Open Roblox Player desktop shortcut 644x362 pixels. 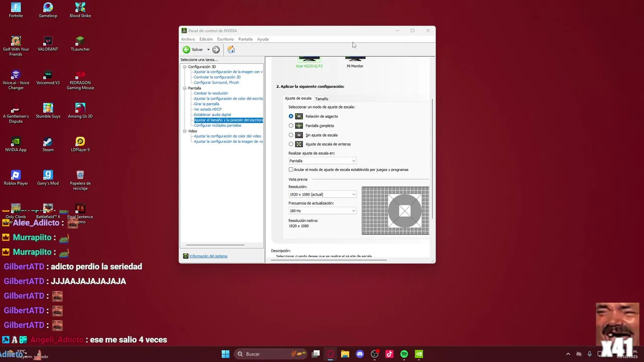point(16,178)
